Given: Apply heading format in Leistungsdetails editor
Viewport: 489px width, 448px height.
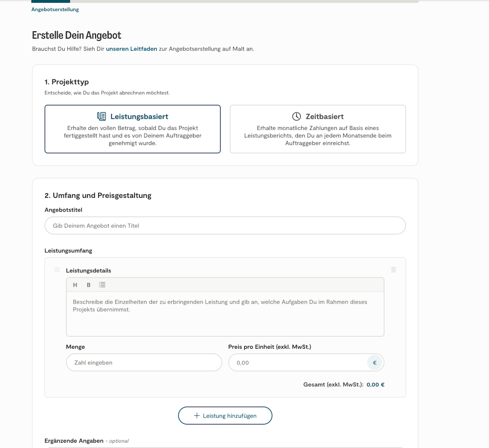Looking at the screenshot, I should pyautogui.click(x=75, y=285).
